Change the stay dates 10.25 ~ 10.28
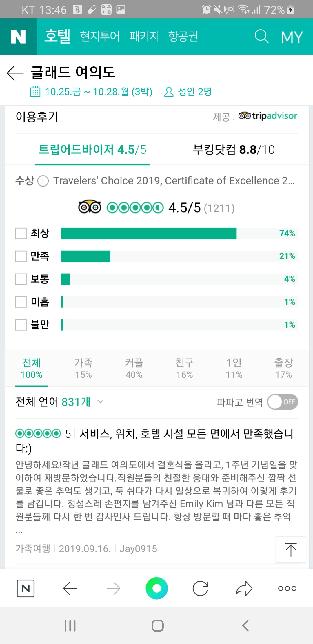Image resolution: width=313 pixels, height=644 pixels. (x=91, y=92)
